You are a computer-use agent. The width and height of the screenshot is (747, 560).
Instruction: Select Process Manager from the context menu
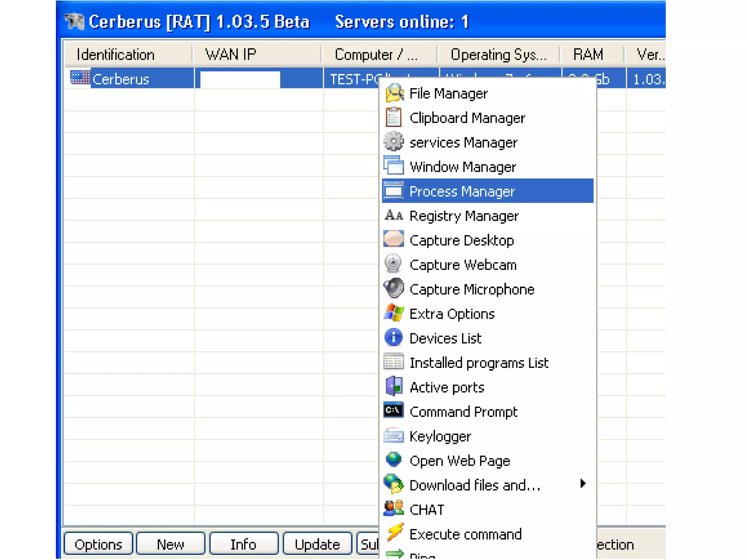pyautogui.click(x=462, y=191)
